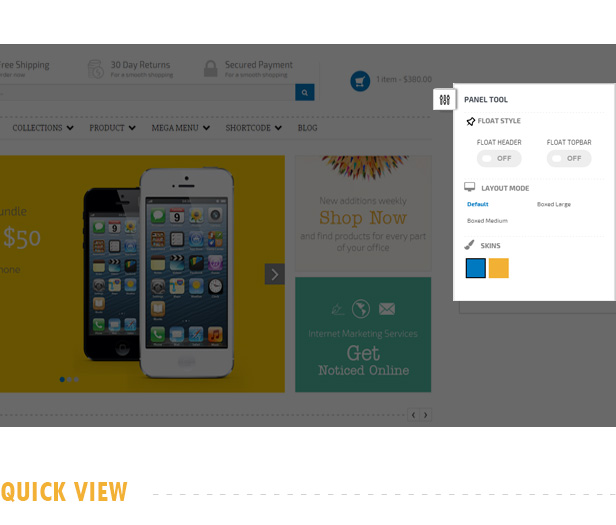The width and height of the screenshot is (616, 525).
Task: Click the 30 Day Returns icon
Action: tap(95, 69)
